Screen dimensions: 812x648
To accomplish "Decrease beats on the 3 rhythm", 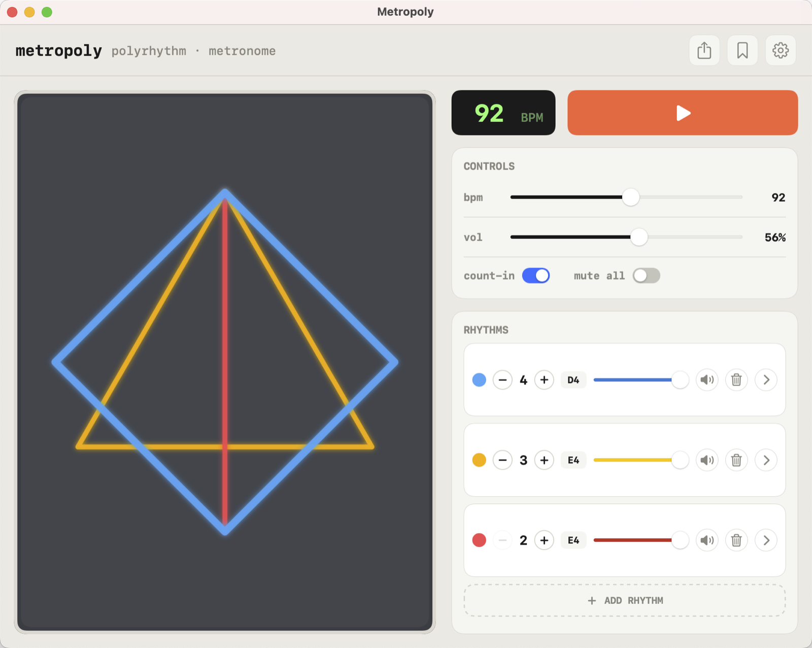I will click(x=502, y=460).
